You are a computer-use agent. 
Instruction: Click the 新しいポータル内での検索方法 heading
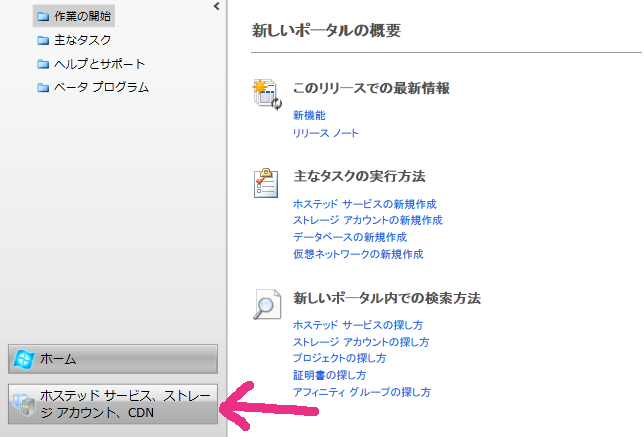[x=387, y=298]
